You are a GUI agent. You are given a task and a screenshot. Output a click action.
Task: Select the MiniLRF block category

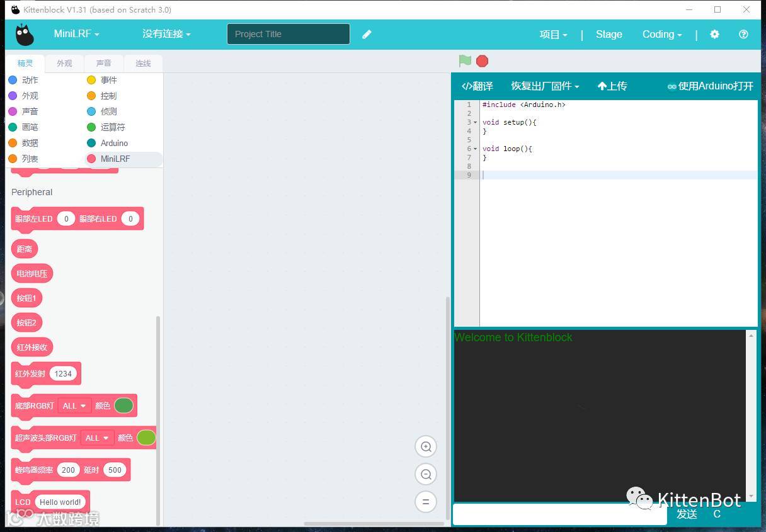point(123,159)
